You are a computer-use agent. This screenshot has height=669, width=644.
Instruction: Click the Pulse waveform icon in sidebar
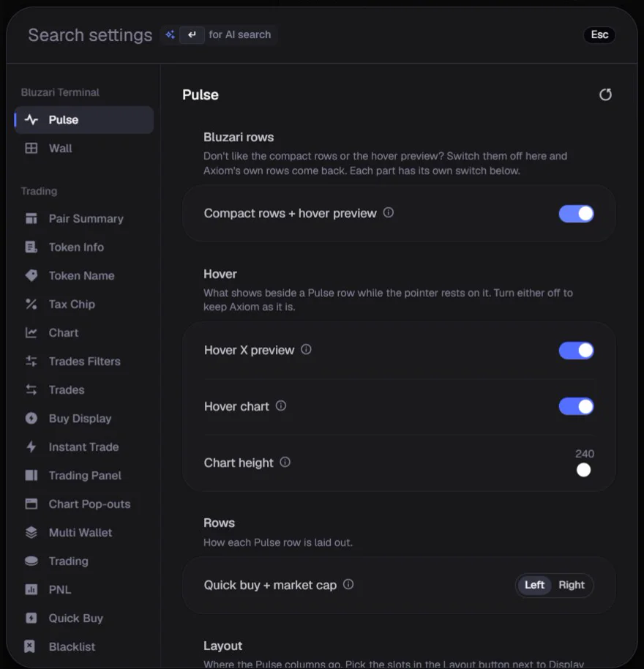[x=31, y=120]
